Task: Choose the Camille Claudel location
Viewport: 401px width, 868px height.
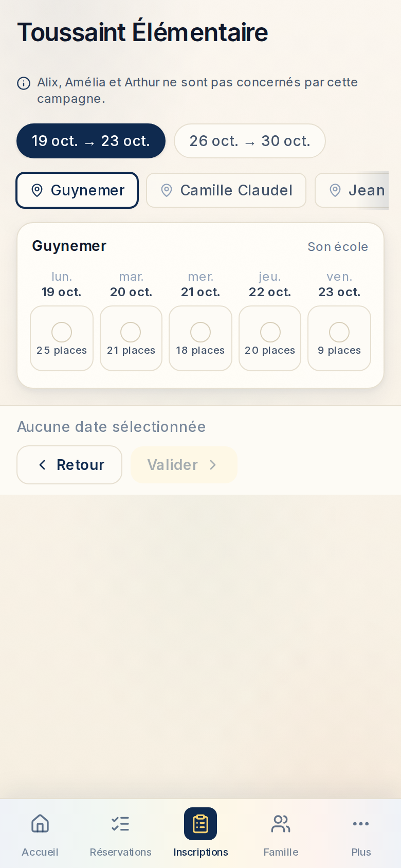Action: click(x=226, y=190)
